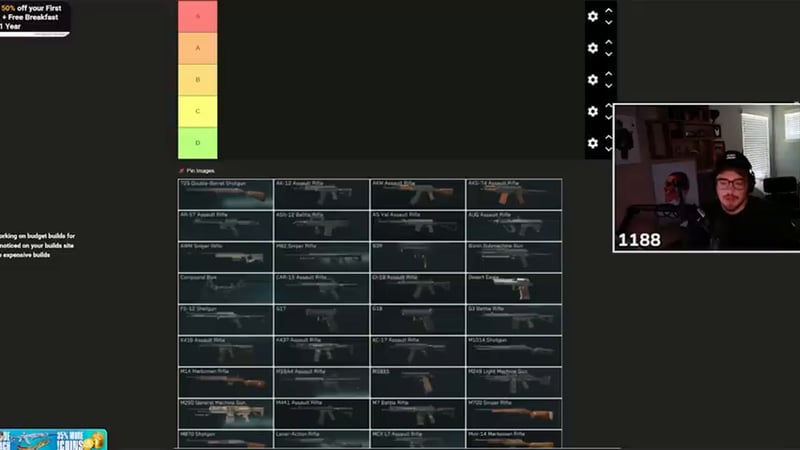The height and width of the screenshot is (450, 800).
Task: Toggle the Pin Images option
Action: click(x=197, y=171)
